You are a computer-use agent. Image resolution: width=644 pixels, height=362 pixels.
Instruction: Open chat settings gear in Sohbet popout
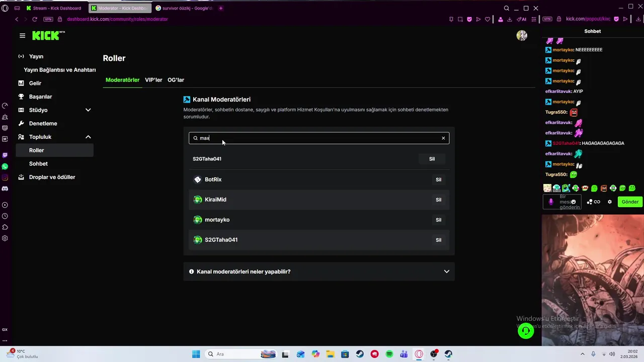(610, 202)
